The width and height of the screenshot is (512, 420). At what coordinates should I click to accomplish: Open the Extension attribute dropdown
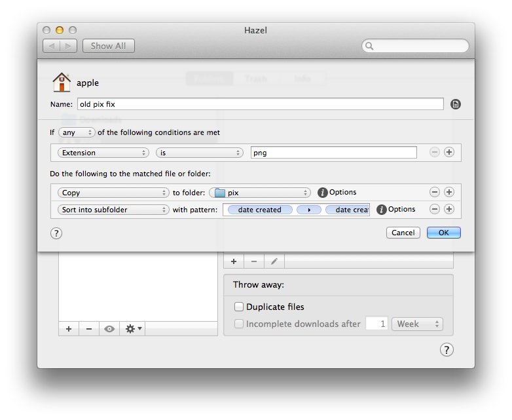point(103,153)
